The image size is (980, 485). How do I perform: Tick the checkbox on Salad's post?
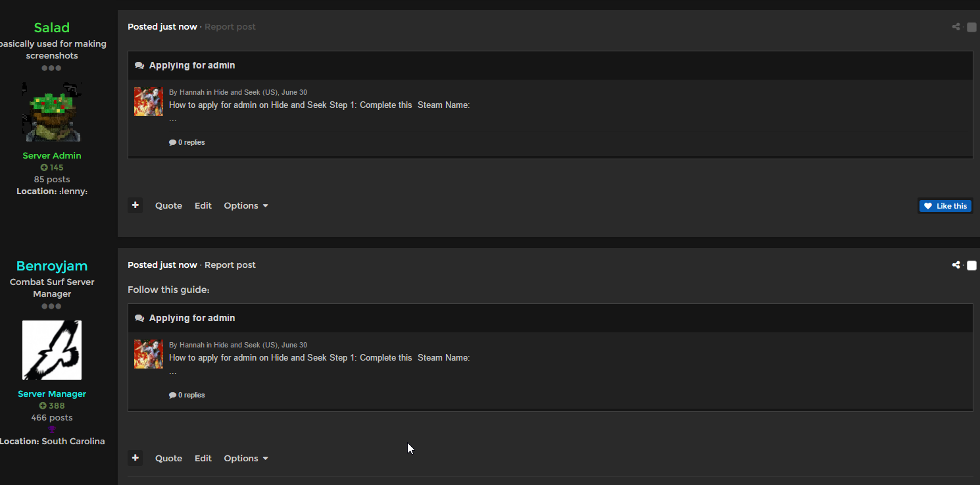point(971,27)
